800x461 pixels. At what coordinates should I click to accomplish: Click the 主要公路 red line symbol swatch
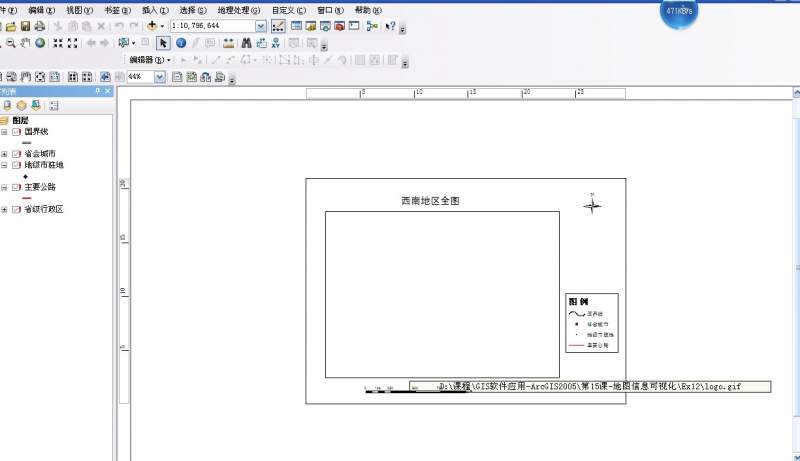[27, 198]
